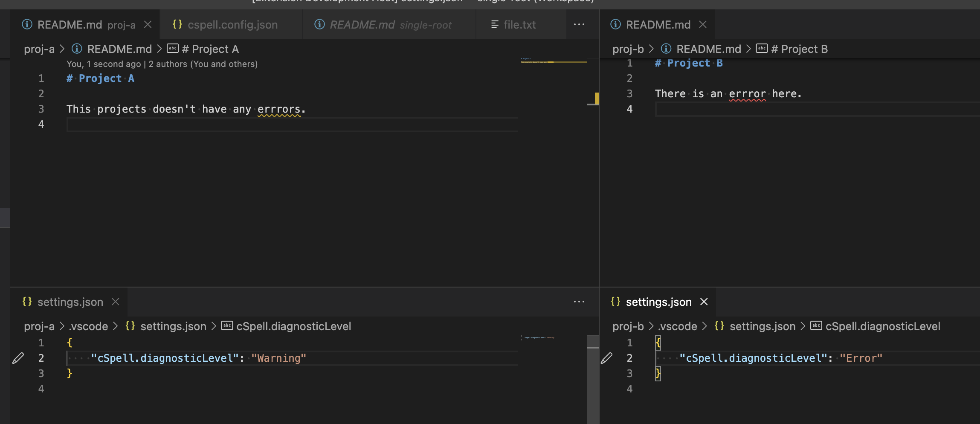This screenshot has width=980, height=424.
Task: Click info icon on proj-b README.md tab
Action: pyautogui.click(x=615, y=24)
